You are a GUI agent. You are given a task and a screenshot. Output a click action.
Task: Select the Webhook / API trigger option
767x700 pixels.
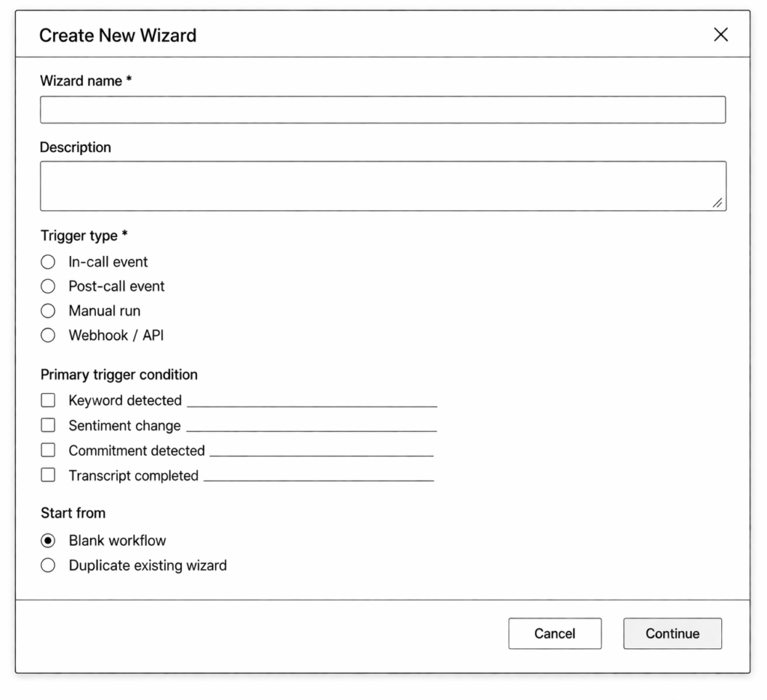[x=48, y=335]
